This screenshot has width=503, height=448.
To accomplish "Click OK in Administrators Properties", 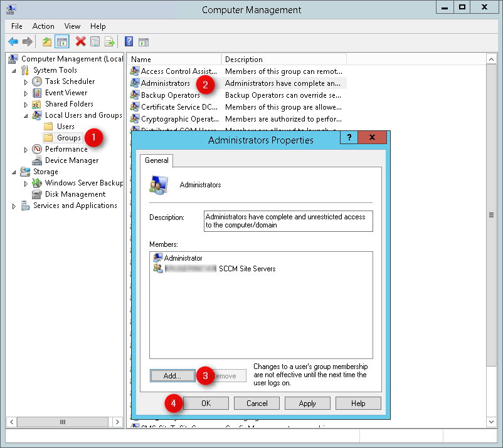I will point(206,403).
